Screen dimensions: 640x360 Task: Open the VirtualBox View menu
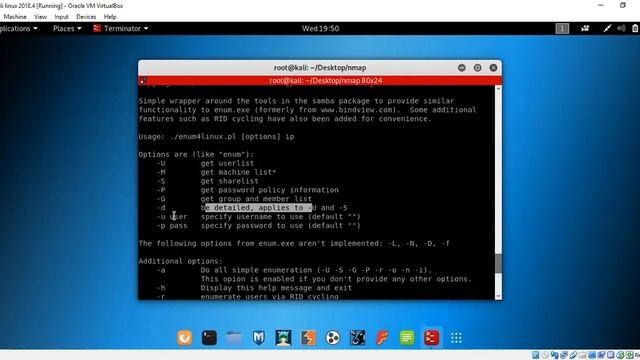pos(40,17)
